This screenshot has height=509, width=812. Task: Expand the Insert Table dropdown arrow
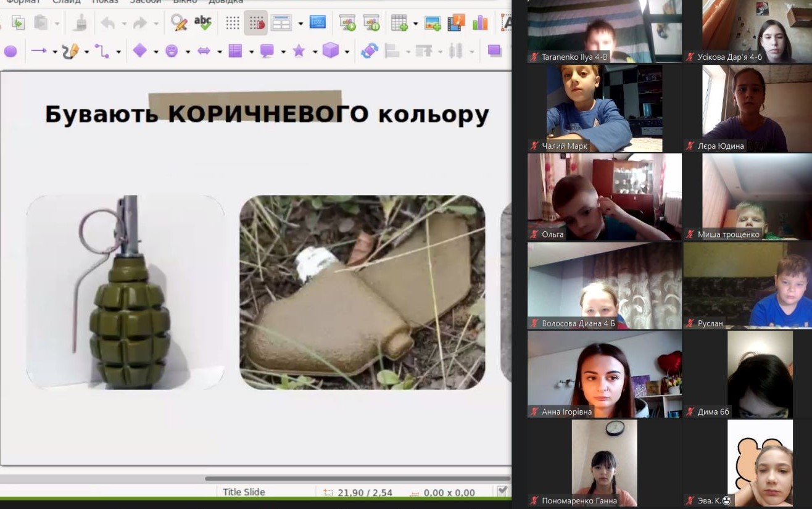[415, 24]
